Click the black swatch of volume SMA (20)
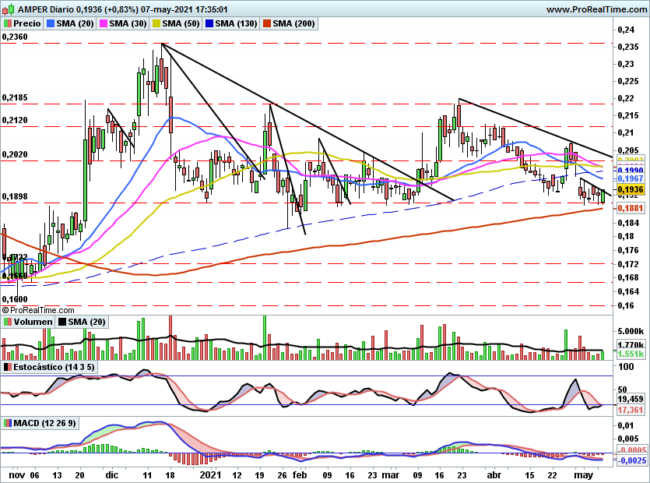The width and height of the screenshot is (650, 483). [x=62, y=322]
